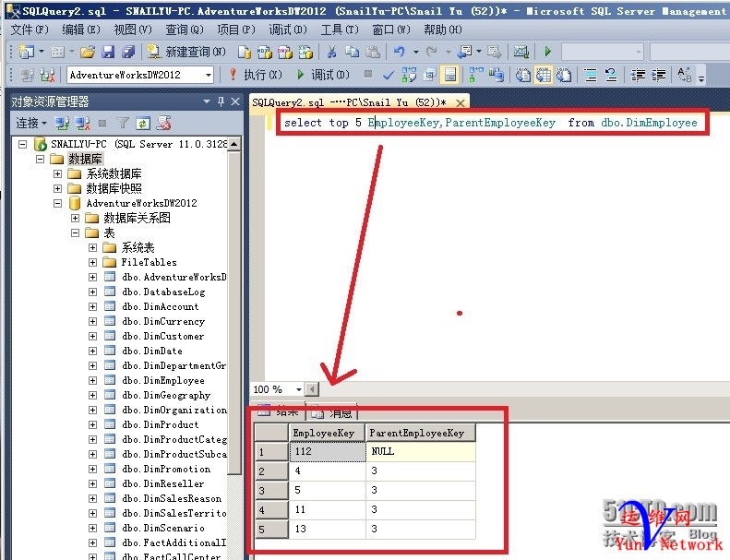
Task: Open 帮助(H) menu
Action: [x=443, y=30]
